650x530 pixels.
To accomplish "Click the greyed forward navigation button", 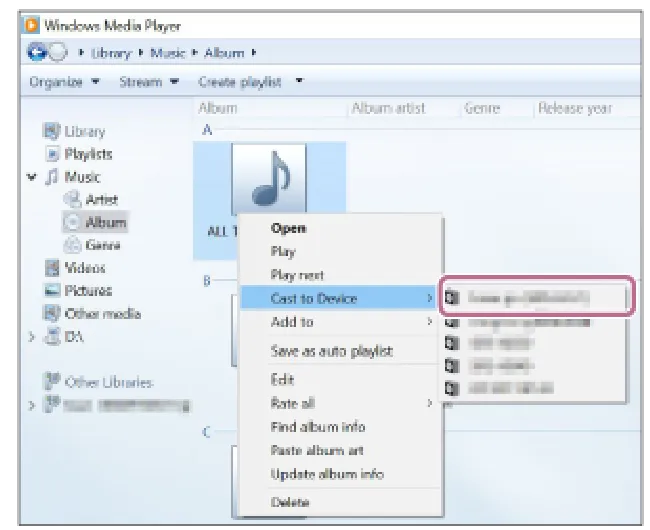I will point(58,52).
